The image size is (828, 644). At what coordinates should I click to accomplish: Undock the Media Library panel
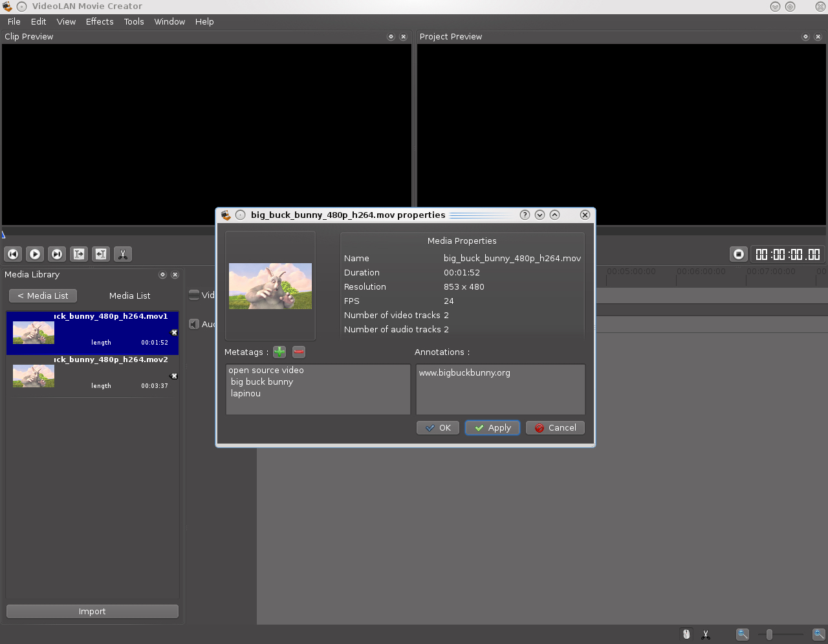[162, 274]
